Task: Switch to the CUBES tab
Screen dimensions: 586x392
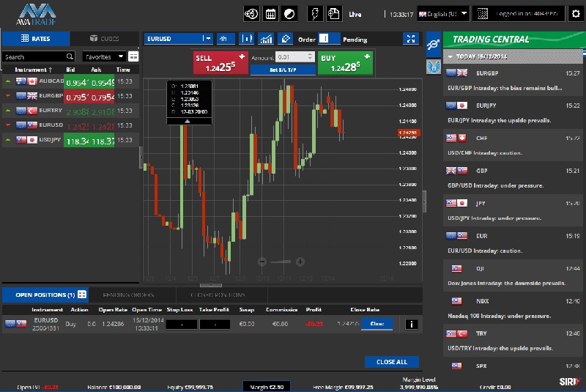Action: [104, 39]
